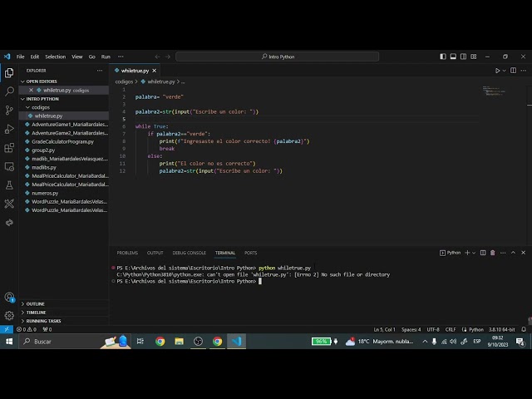This screenshot has height=399, width=532.
Task: Switch to the Problems panel tab
Action: 127,253
